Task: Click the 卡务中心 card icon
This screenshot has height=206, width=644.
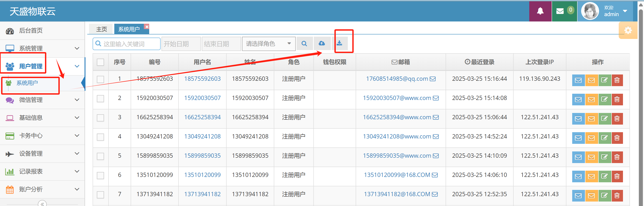Action: 10,136
